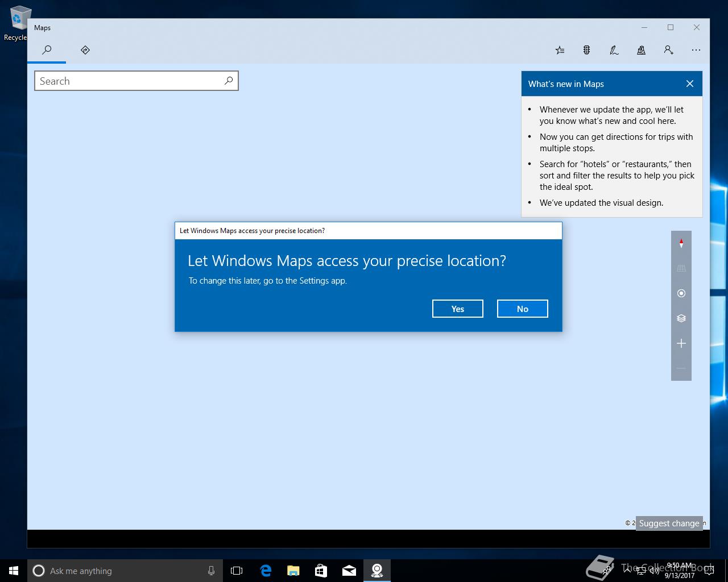Click Show my location button
This screenshot has width=728, height=582.
point(681,293)
